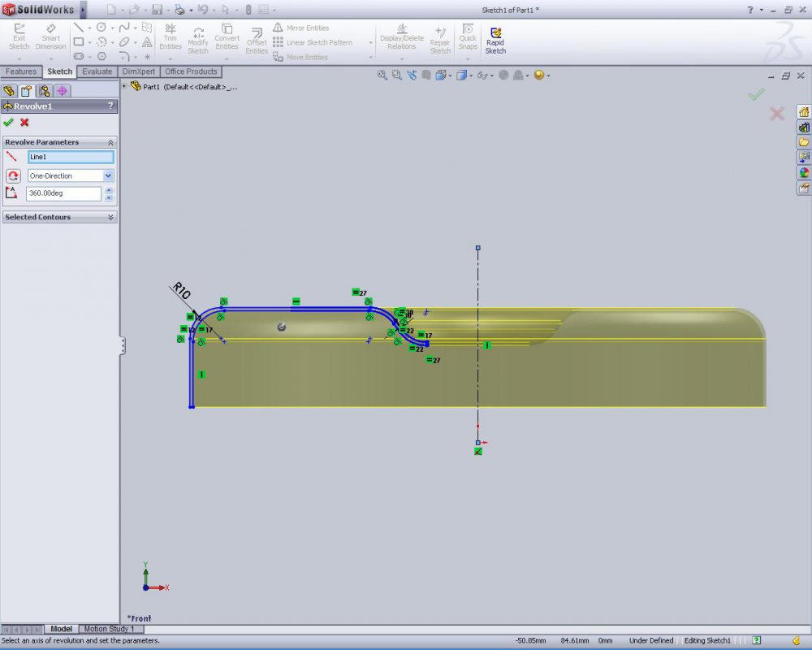Cancel the revolve with the red X
Viewport: 812px width, 650px height.
[24, 123]
